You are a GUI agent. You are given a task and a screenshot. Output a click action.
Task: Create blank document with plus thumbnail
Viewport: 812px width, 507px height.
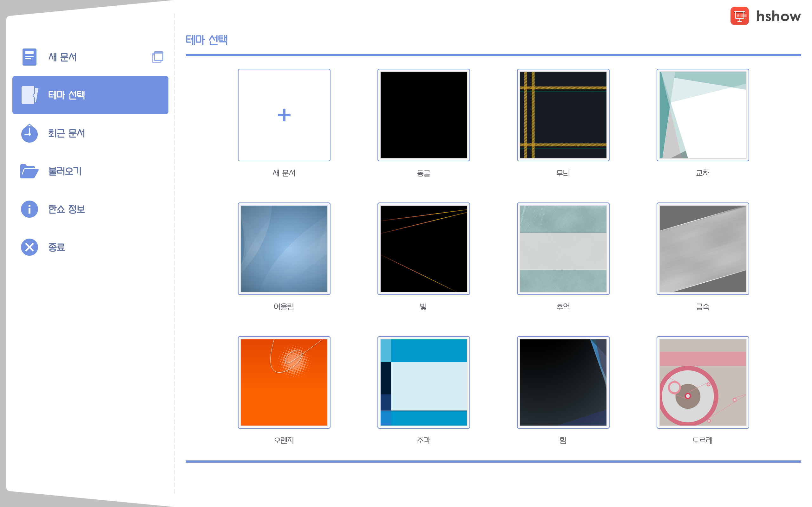coord(284,115)
